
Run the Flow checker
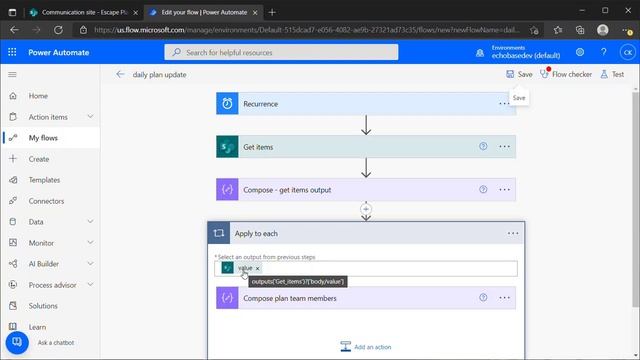566,74
